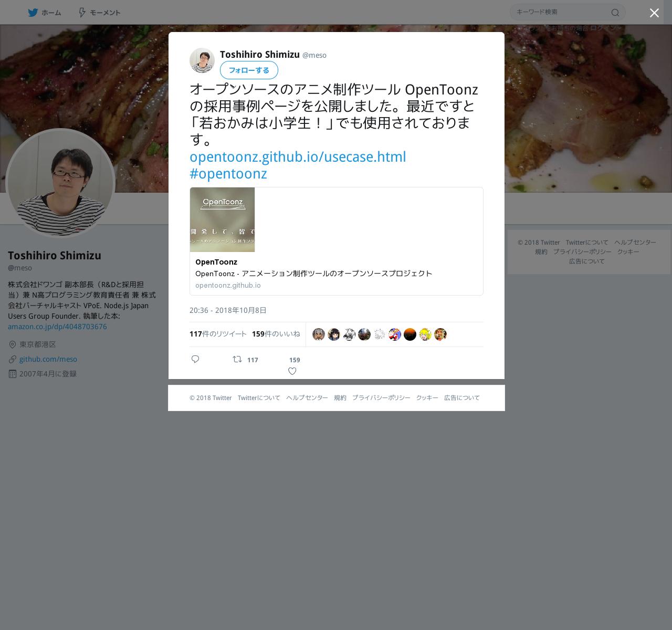Close the tweet overlay with the X icon
The height and width of the screenshot is (630, 672).
(x=654, y=13)
